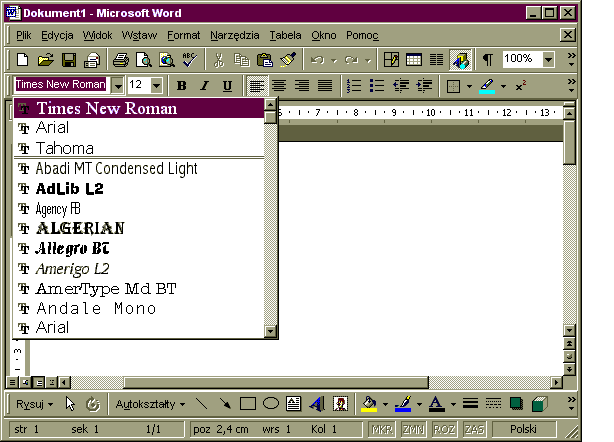Insert WordArt from drawing toolbar

click(x=317, y=404)
